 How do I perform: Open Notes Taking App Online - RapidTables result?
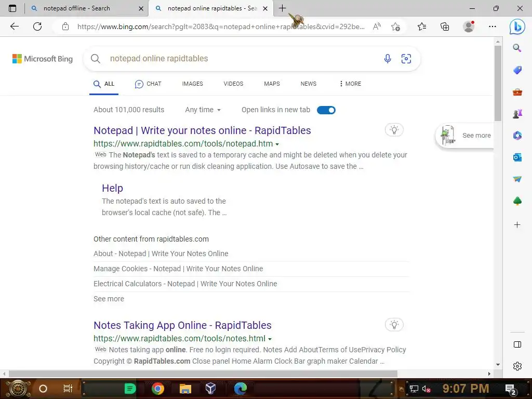coord(182,325)
